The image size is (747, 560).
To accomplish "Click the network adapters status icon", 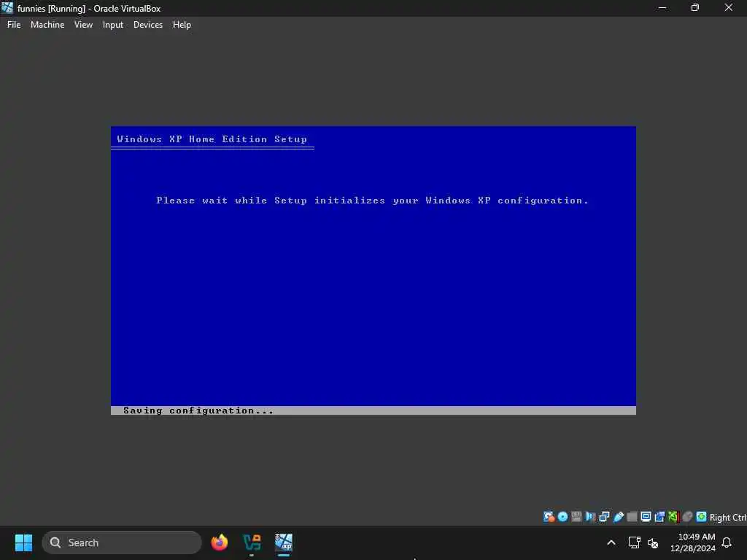I will (604, 517).
